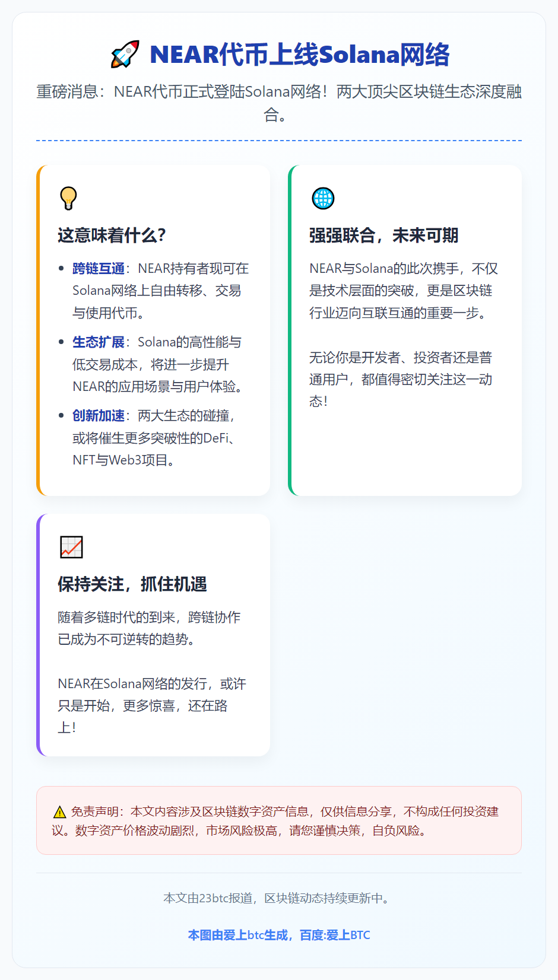The height and width of the screenshot is (980, 558).
Task: Click the headline NEAR代币上线Solana网络
Action: [x=300, y=55]
